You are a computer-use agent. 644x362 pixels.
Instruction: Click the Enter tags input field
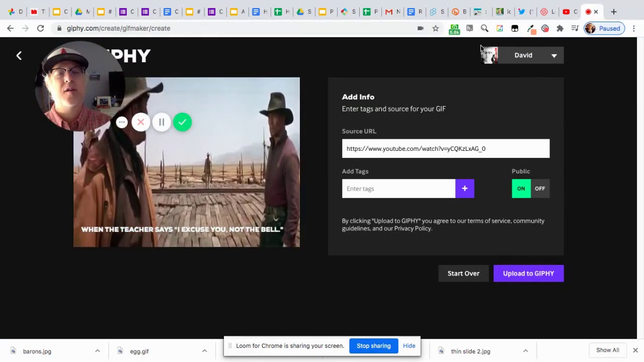coord(398,189)
